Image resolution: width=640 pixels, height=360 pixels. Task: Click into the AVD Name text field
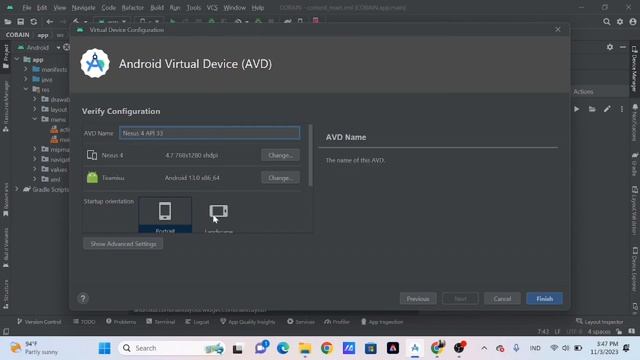tap(209, 133)
